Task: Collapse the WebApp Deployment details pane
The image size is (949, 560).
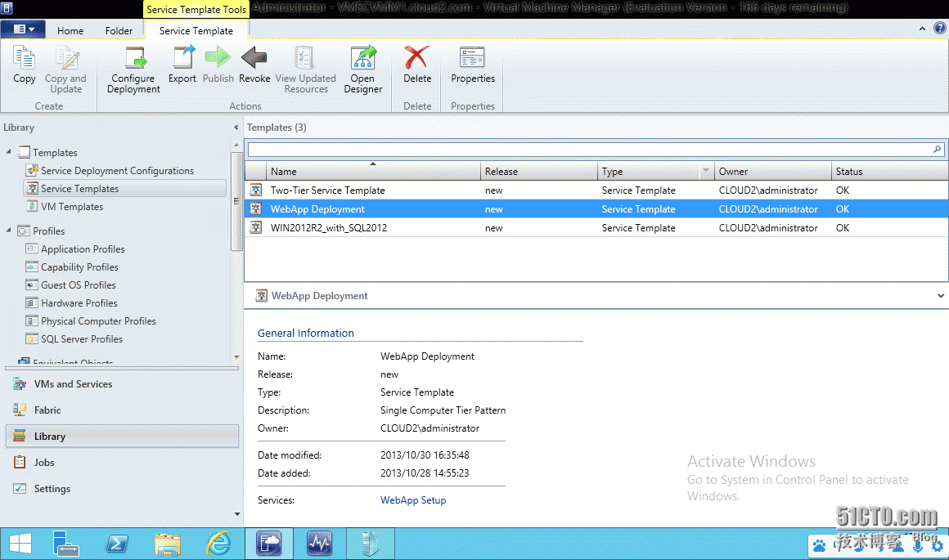Action: tap(941, 296)
